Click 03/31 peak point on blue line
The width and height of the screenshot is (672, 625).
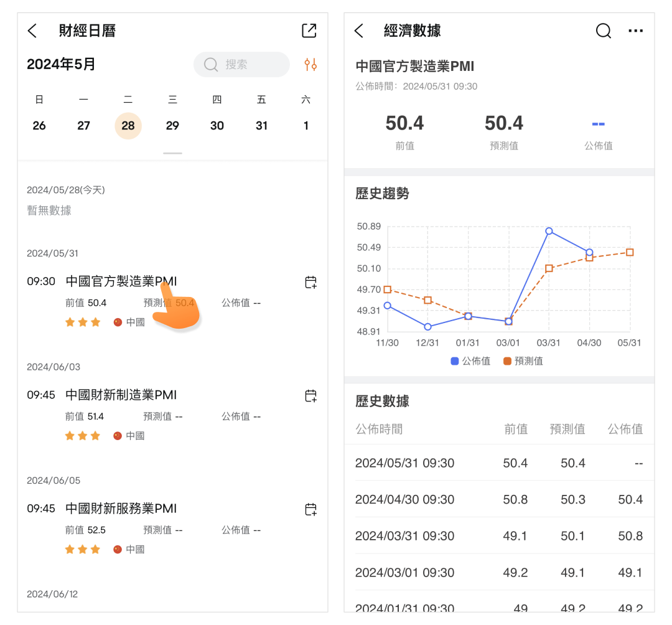tap(549, 231)
